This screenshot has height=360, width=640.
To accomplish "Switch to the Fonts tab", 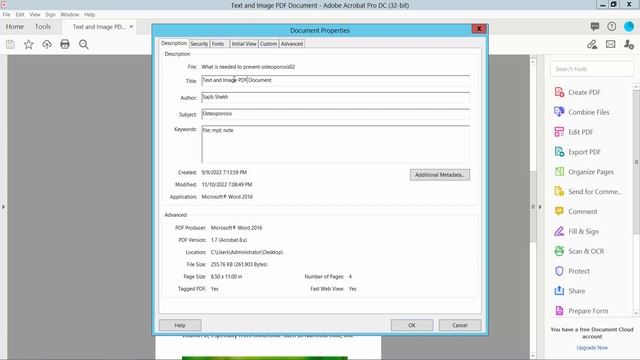I will pyautogui.click(x=218, y=44).
